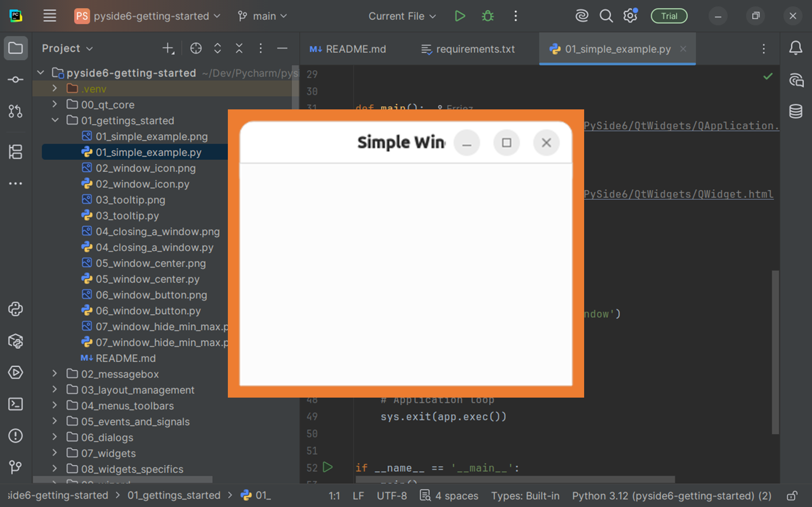Collapse the 01_gettings_started folder

[55, 120]
